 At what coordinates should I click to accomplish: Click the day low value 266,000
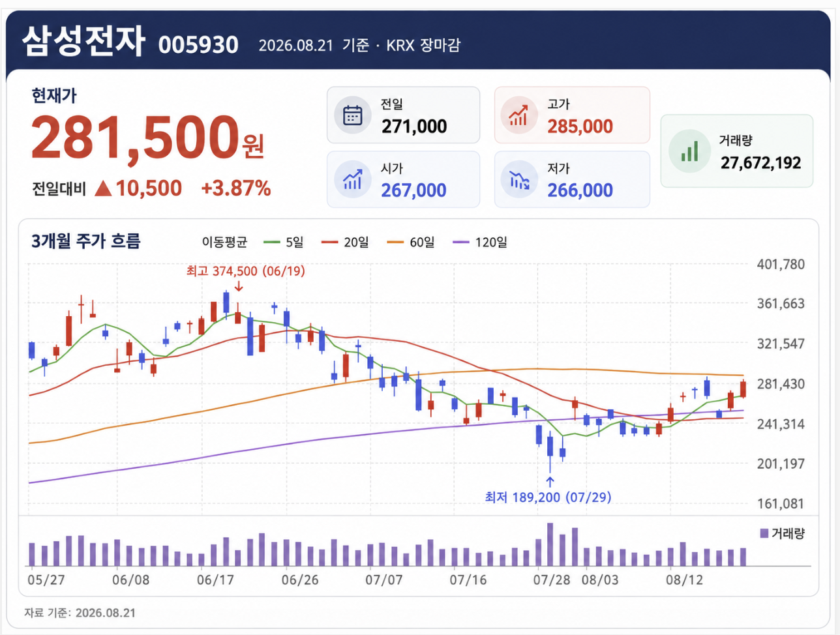[x=580, y=190]
